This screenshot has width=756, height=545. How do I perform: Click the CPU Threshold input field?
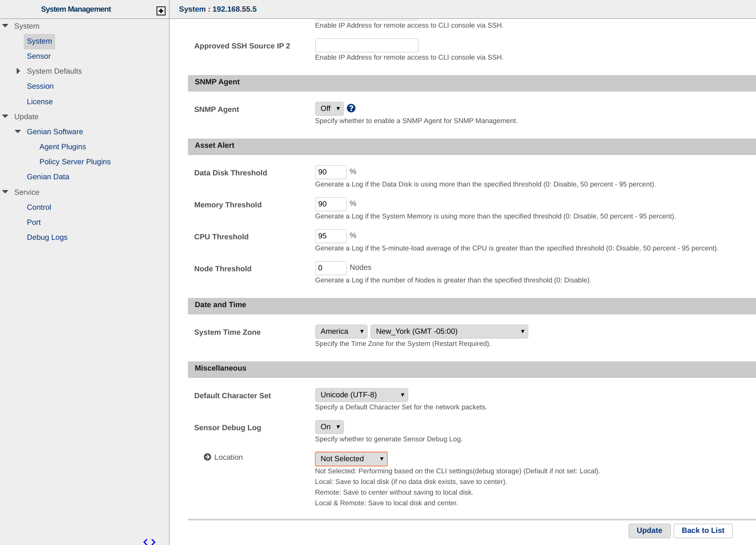[x=331, y=236]
